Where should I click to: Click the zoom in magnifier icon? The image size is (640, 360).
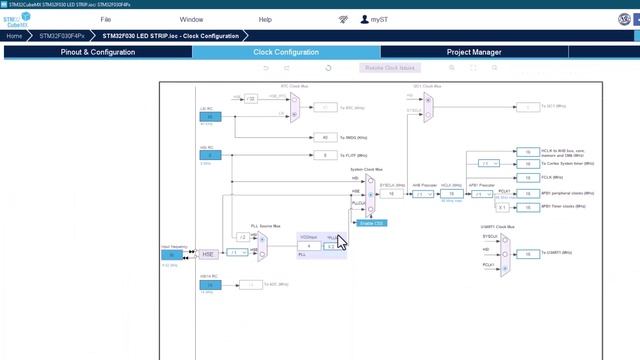(x=452, y=68)
